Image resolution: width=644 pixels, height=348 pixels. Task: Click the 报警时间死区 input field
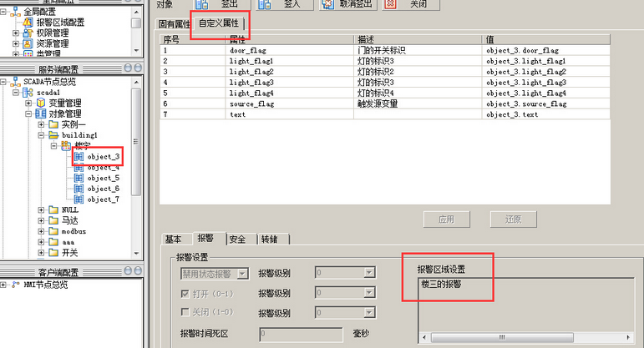[x=301, y=334]
